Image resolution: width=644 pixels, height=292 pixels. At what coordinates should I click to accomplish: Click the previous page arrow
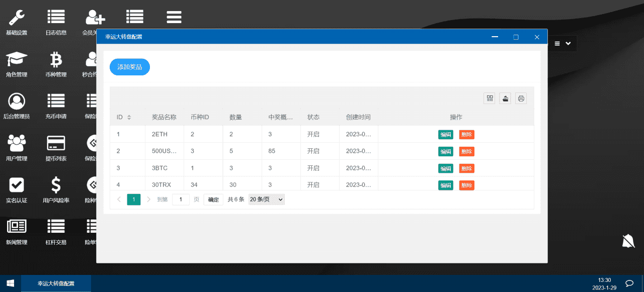(x=119, y=200)
